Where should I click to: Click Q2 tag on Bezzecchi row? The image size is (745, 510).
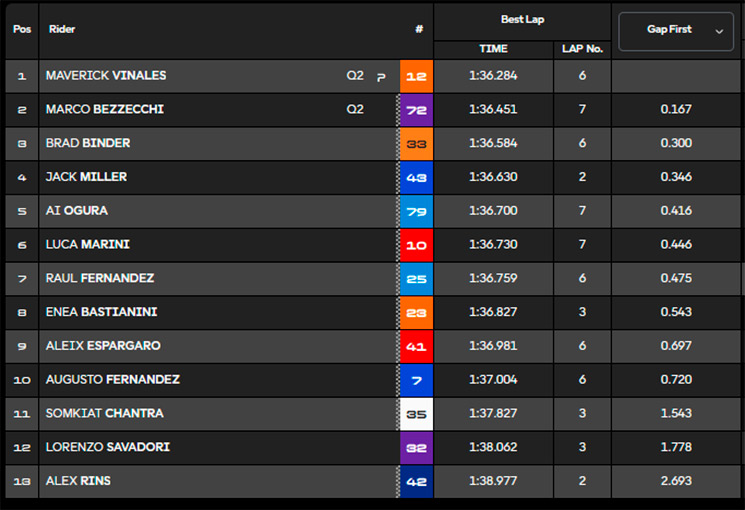click(355, 109)
